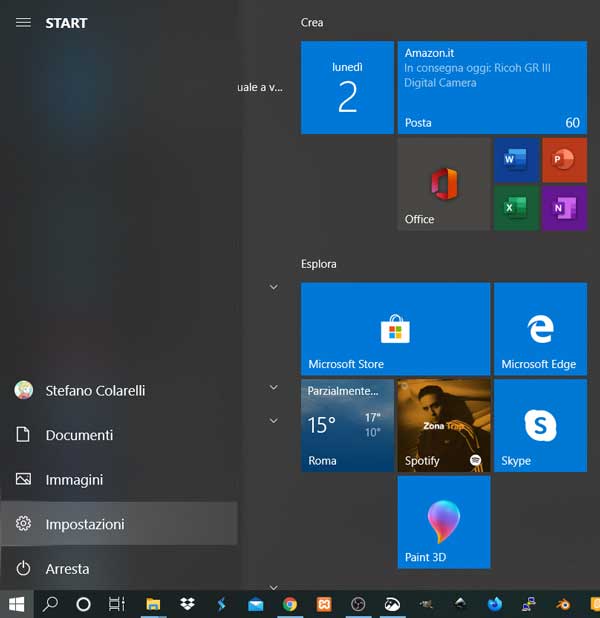Expand the START hamburger menu

(23, 23)
